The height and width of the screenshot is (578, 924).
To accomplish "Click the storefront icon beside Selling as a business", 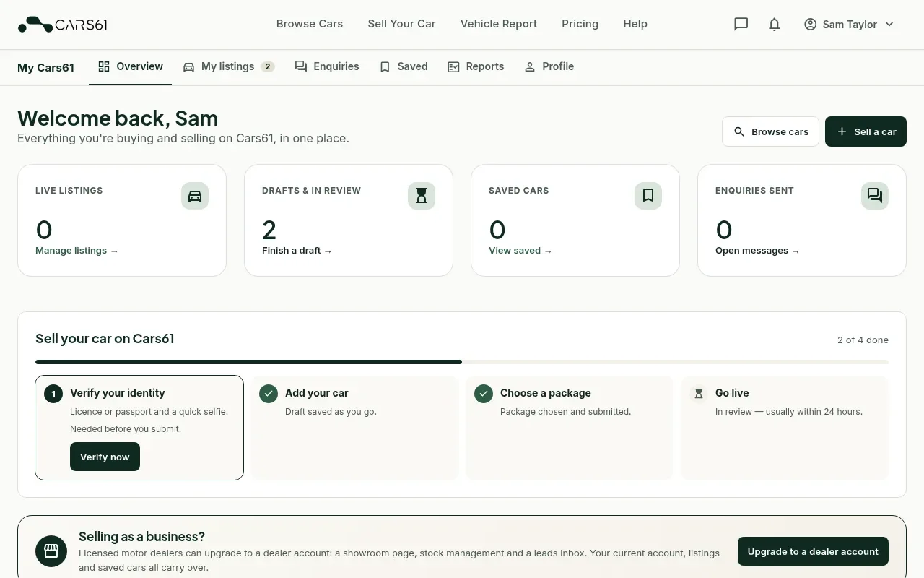I will click(x=51, y=551).
